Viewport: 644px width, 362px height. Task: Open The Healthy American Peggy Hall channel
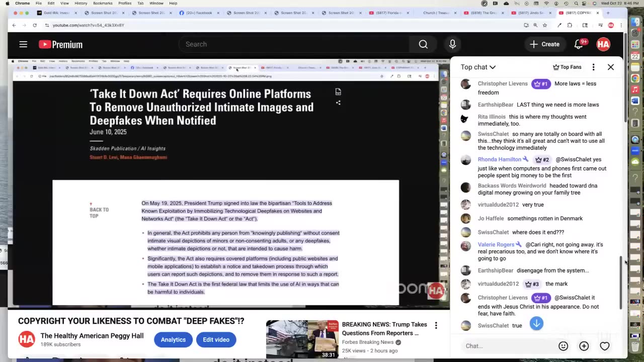pyautogui.click(x=92, y=336)
